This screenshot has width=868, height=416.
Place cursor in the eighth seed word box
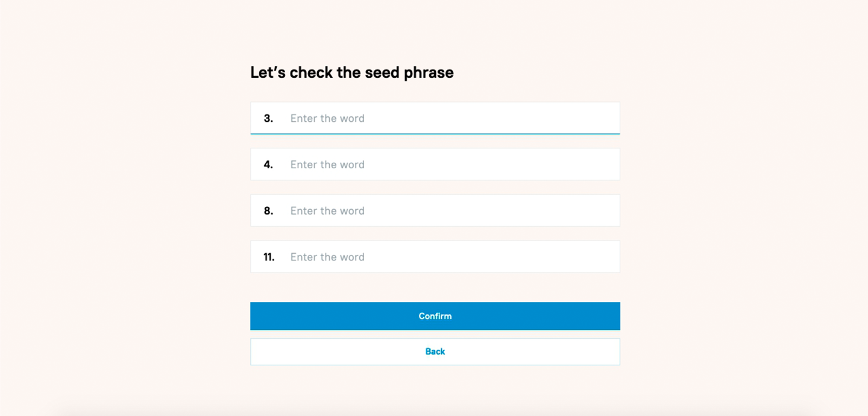435,210
